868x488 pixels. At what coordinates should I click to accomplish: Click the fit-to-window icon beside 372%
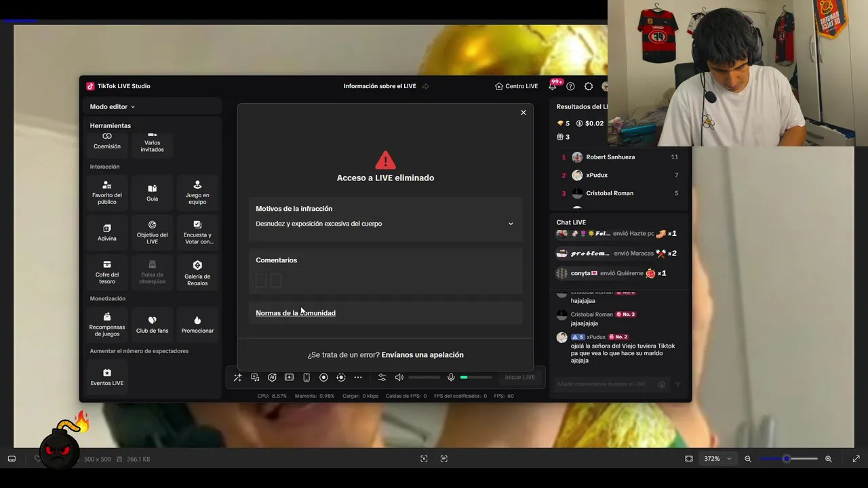(x=689, y=459)
